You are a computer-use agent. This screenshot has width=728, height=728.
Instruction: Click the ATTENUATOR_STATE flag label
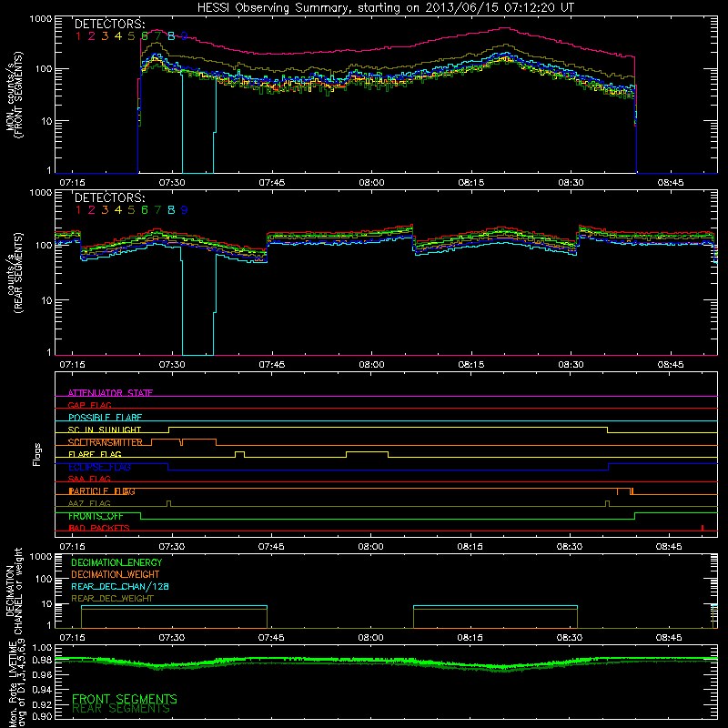click(110, 393)
